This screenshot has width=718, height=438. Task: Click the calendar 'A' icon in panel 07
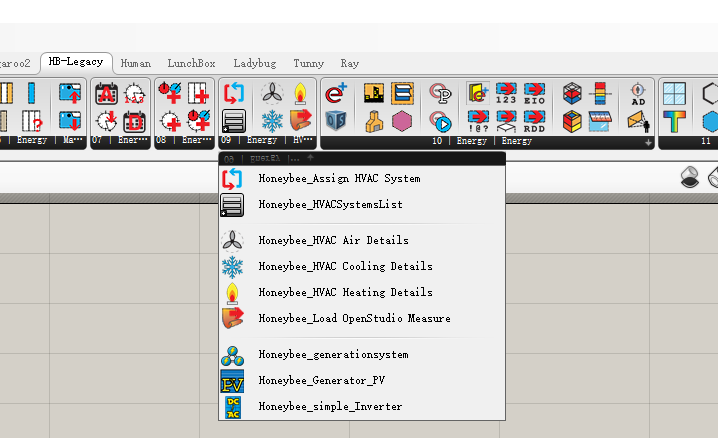106,94
